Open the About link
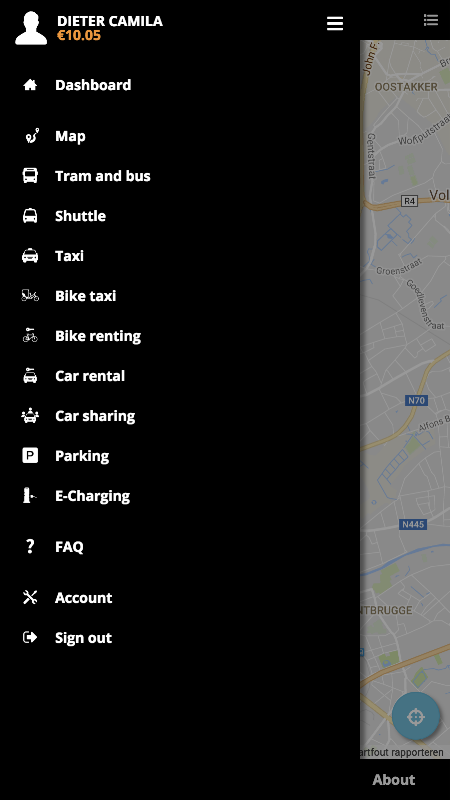Image resolution: width=450 pixels, height=800 pixels. click(x=393, y=780)
